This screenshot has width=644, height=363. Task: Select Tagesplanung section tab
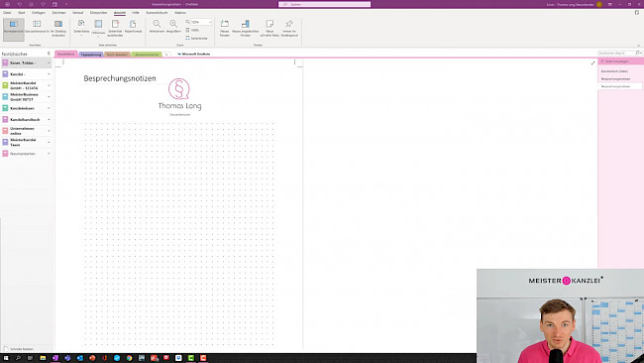pyautogui.click(x=91, y=55)
